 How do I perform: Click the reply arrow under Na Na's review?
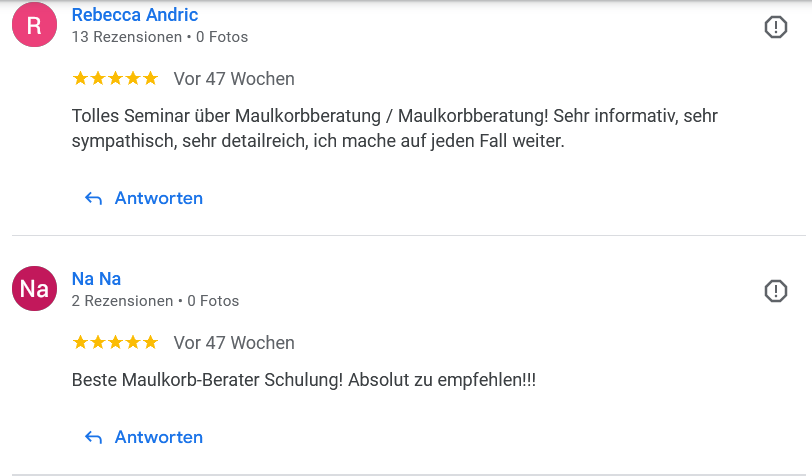[x=93, y=438]
